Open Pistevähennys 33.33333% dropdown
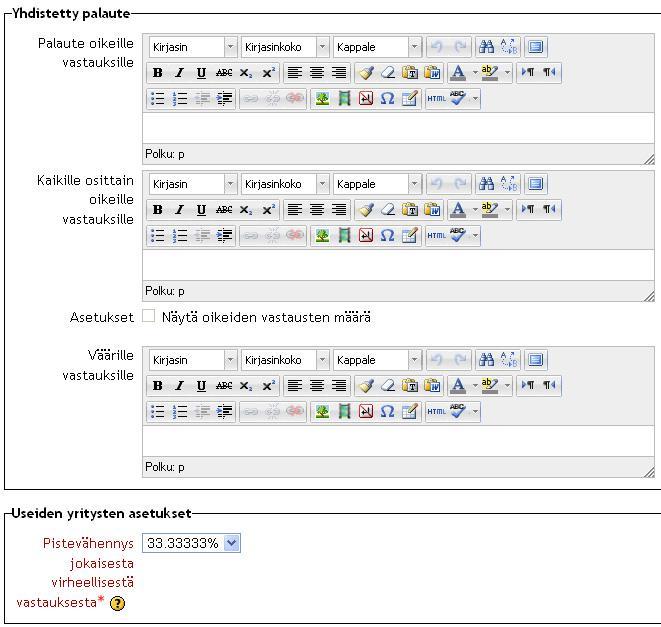 191,543
